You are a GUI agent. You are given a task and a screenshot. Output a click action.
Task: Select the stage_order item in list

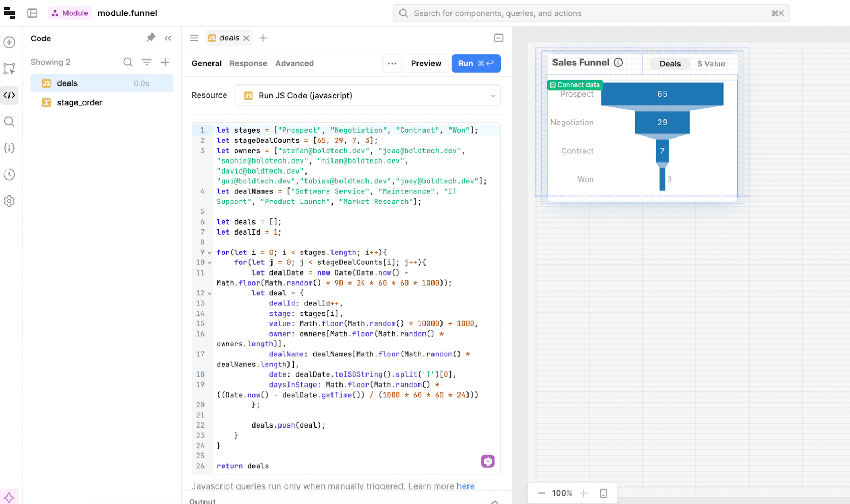pos(101,102)
